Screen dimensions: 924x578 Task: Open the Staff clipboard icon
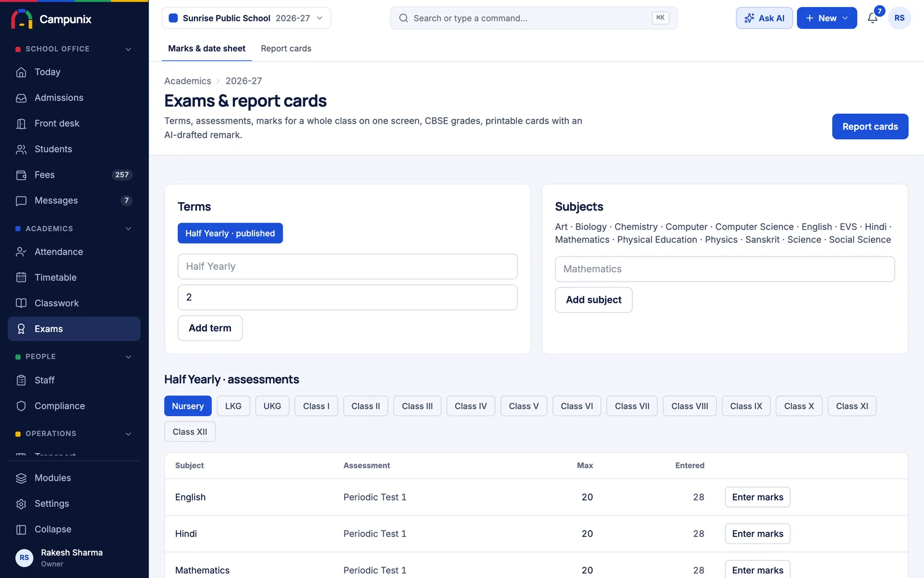(x=21, y=380)
